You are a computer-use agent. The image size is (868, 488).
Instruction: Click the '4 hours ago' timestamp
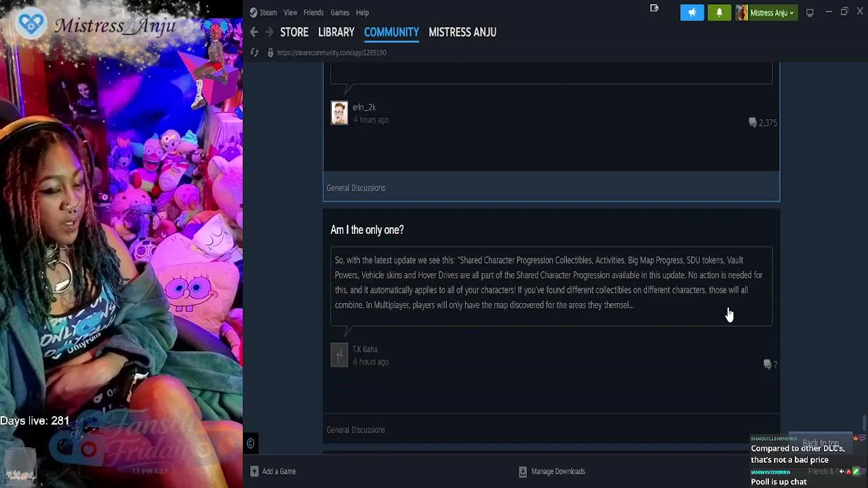pyautogui.click(x=371, y=120)
